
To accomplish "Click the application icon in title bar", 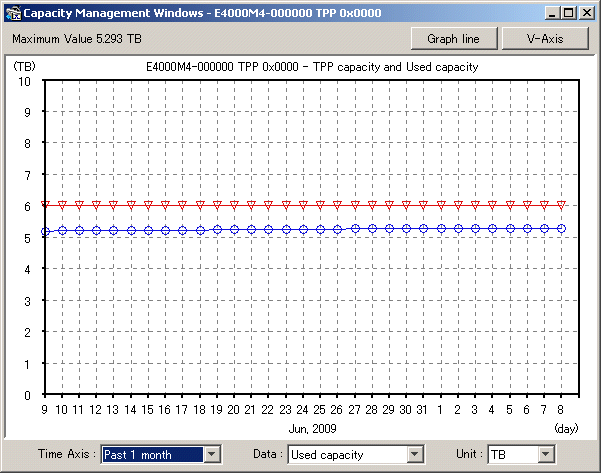I will [13, 13].
